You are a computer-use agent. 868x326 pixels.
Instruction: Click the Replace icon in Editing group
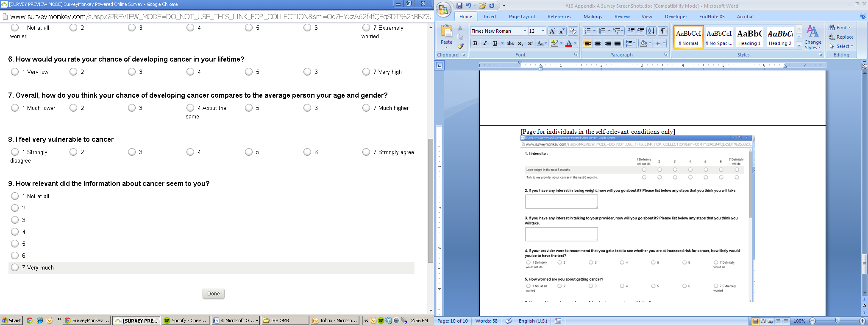pos(841,37)
